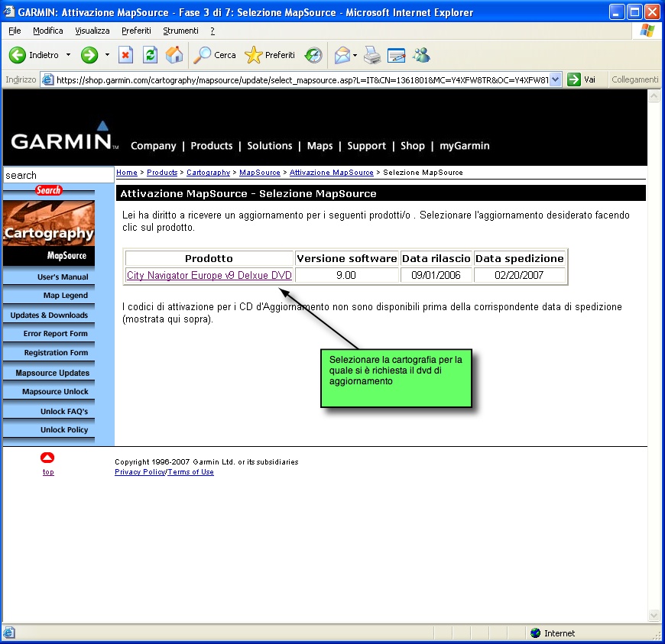
Task: Click City Navigator Europe v9 Delxue DVD link
Action: pos(209,276)
